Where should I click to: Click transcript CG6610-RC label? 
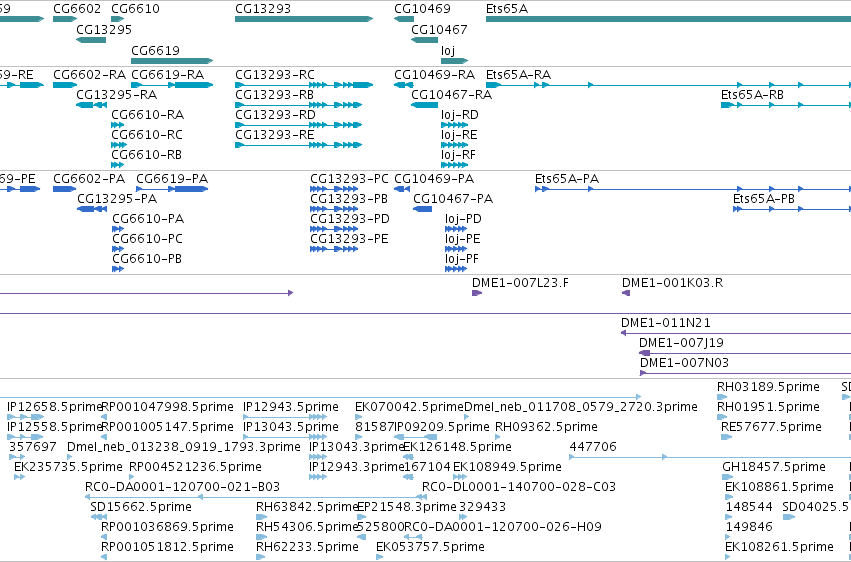(x=147, y=135)
